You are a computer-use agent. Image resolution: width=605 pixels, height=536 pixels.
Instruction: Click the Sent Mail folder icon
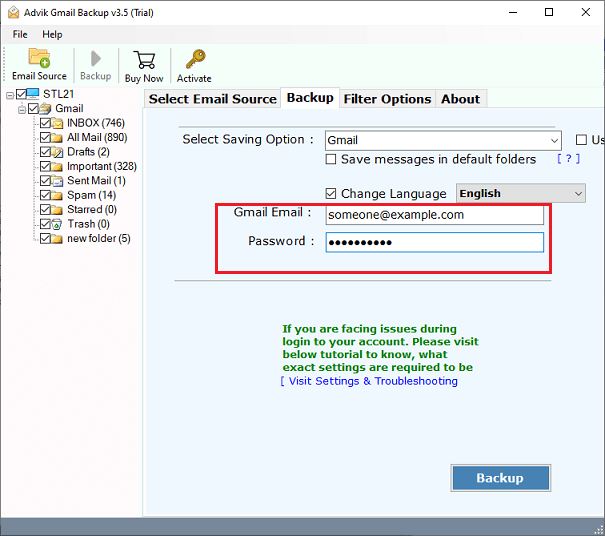click(x=57, y=181)
